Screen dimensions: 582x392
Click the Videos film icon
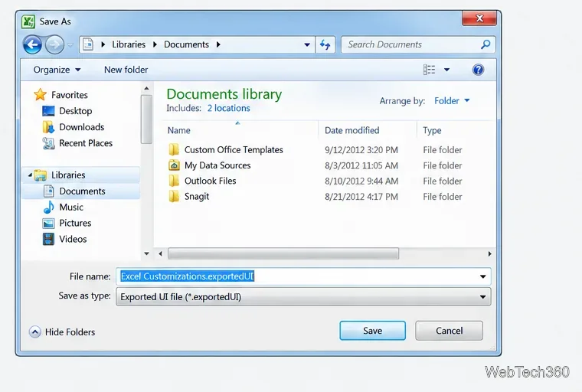[48, 239]
